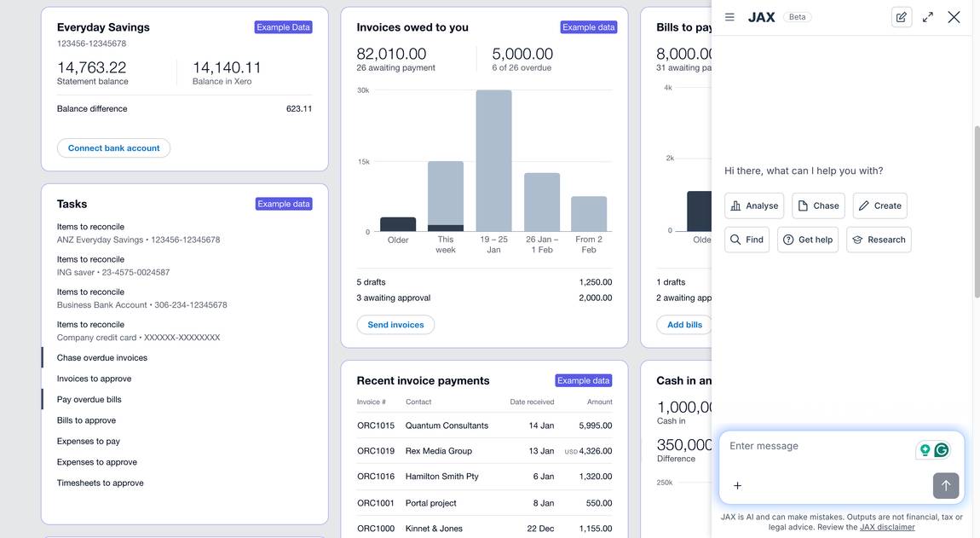
Task: Open the JAX disclaimer link
Action: tap(887, 528)
